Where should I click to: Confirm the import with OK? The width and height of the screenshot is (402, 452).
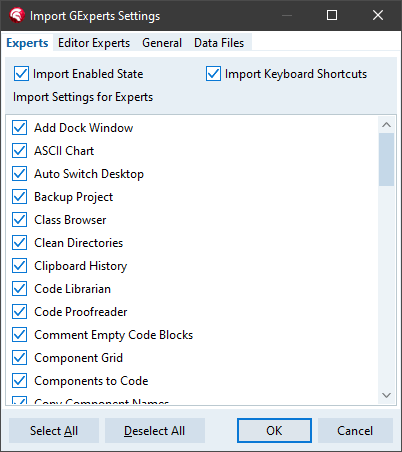274,431
